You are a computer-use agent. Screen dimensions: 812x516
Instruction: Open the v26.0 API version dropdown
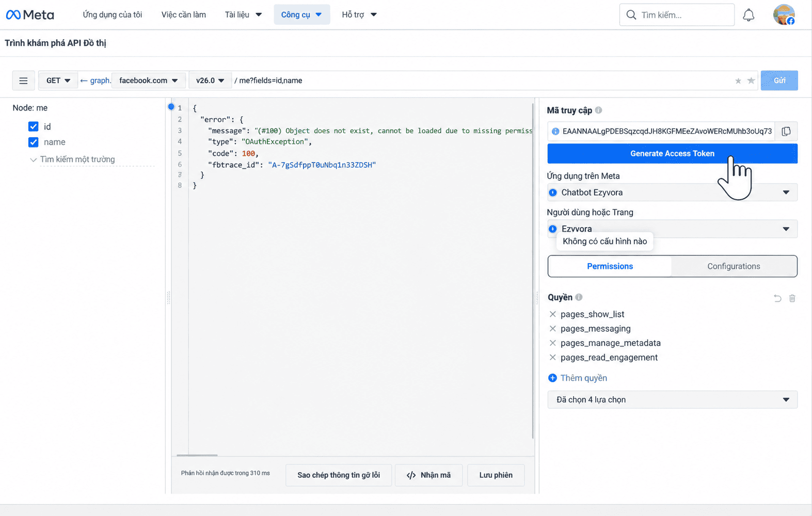[x=210, y=80]
